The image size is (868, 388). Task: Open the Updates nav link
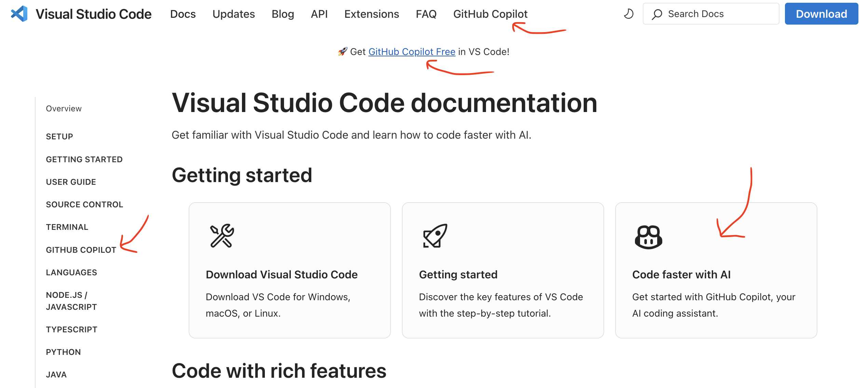coord(233,14)
